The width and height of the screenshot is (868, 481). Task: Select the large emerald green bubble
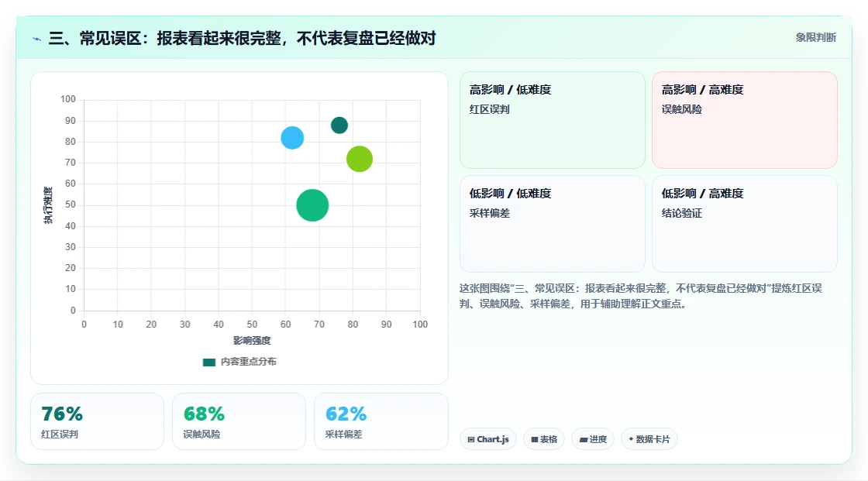click(x=312, y=205)
